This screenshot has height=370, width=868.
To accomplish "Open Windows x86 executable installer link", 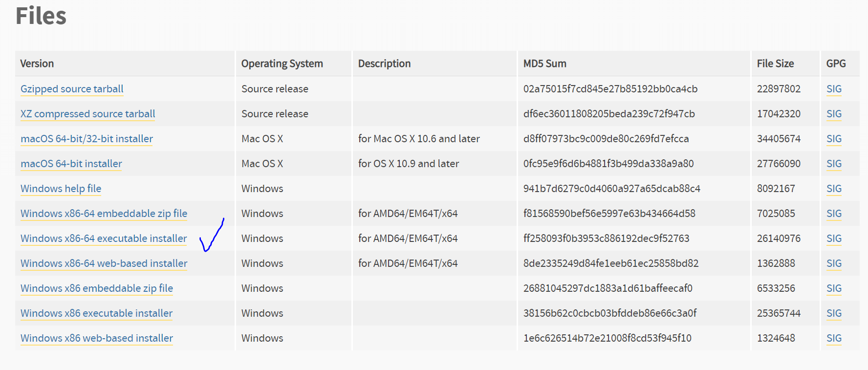I will click(x=97, y=313).
